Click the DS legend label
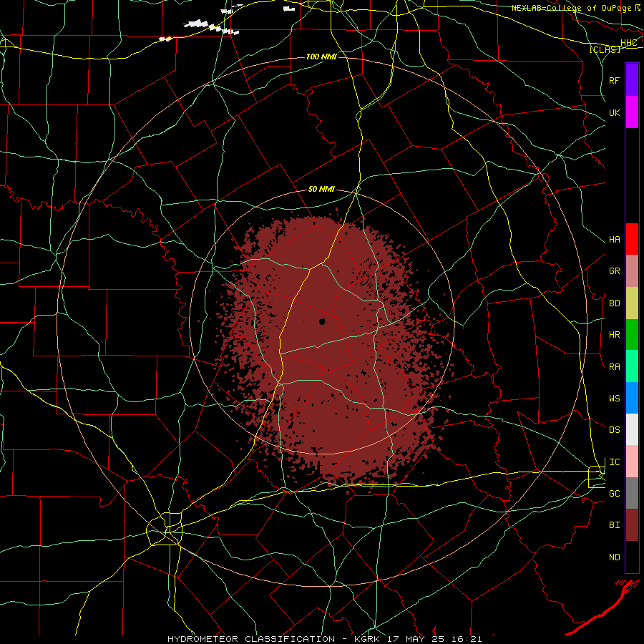The height and width of the screenshot is (644, 644). point(614,429)
